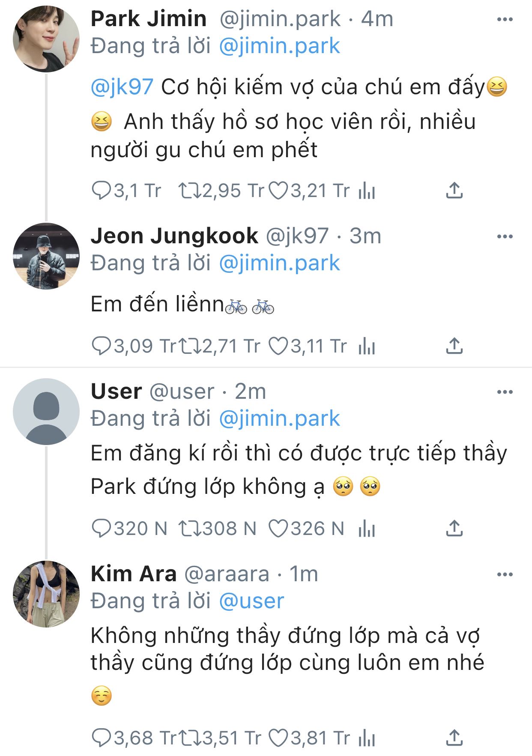Open Park Jimin's profile picture
This screenshot has width=532, height=756.
point(46,39)
